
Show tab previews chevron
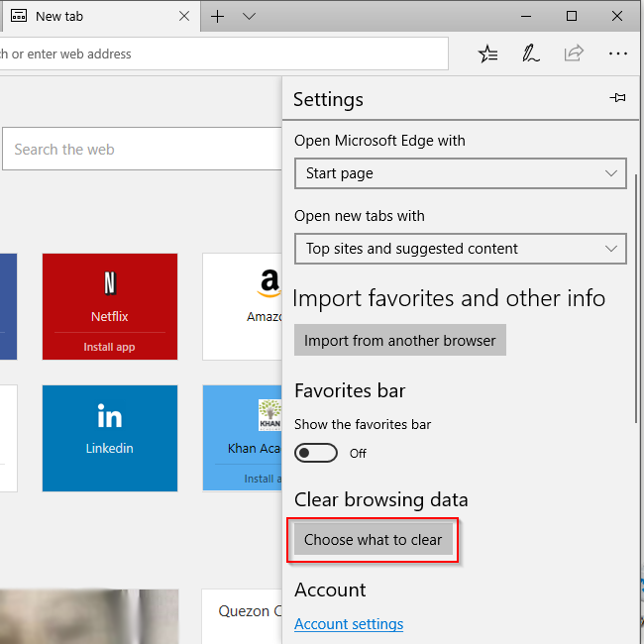(x=249, y=17)
